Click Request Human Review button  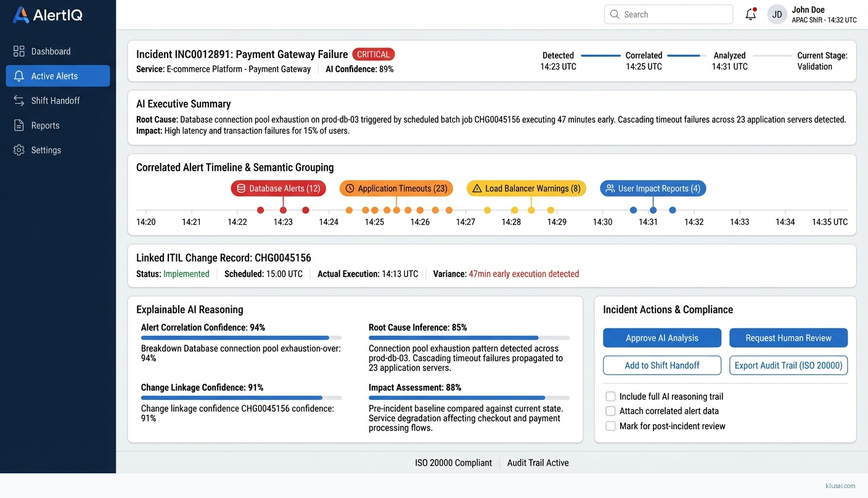click(x=788, y=338)
